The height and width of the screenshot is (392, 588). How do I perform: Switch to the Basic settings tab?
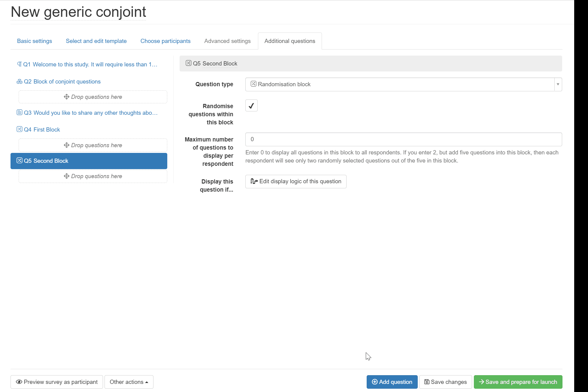coord(35,41)
